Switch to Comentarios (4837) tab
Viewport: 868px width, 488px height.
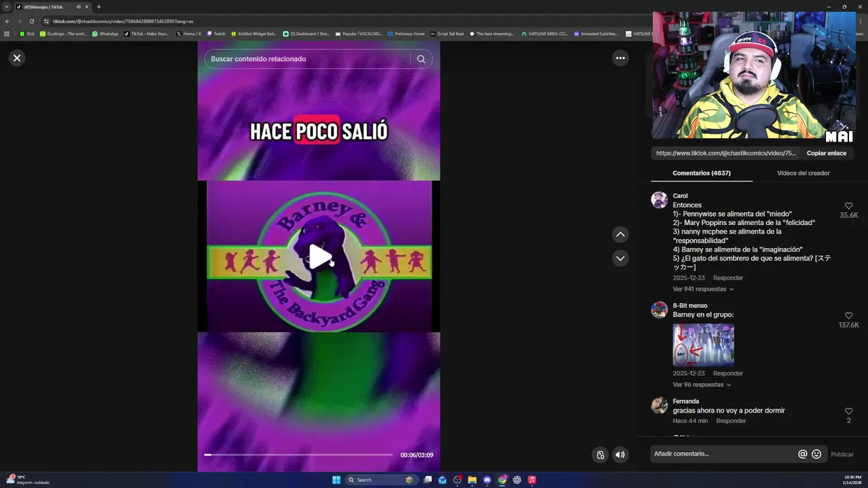coord(701,174)
